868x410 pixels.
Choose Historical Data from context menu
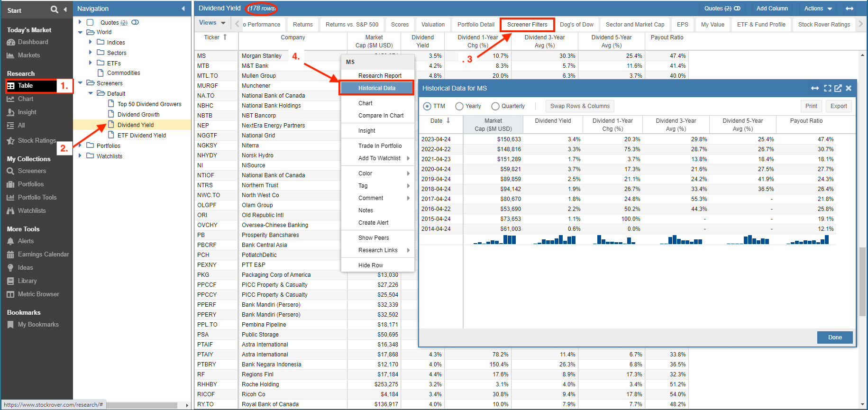tap(377, 88)
